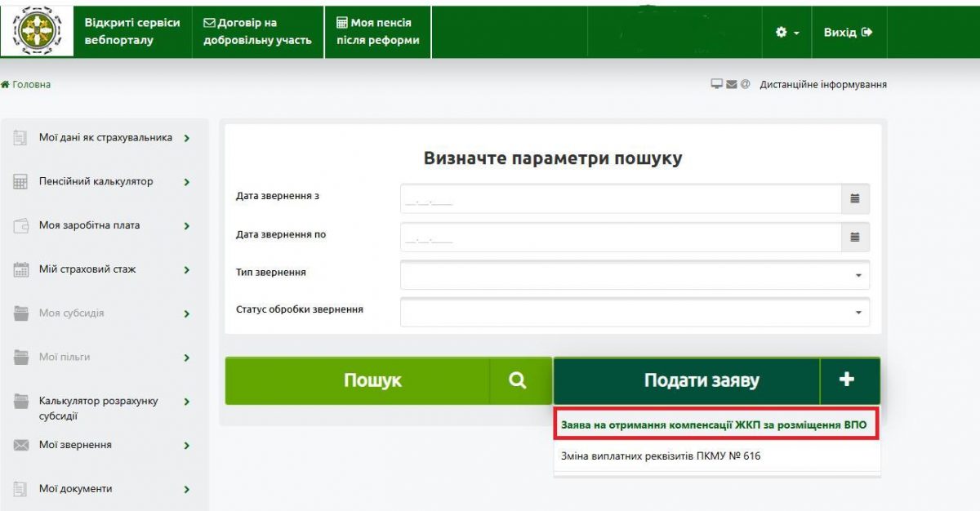The image size is (980, 511).
Task: Click the plus icon beside Подати заяву
Action: [847, 380]
